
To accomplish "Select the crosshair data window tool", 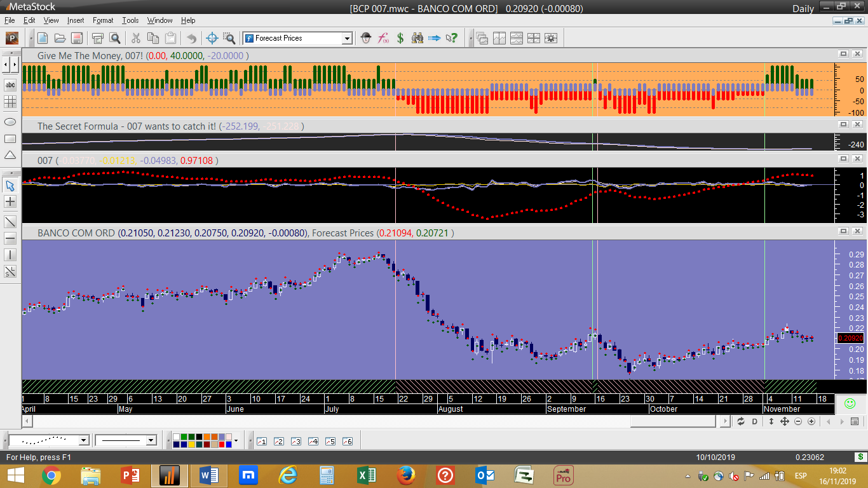I will pos(212,38).
